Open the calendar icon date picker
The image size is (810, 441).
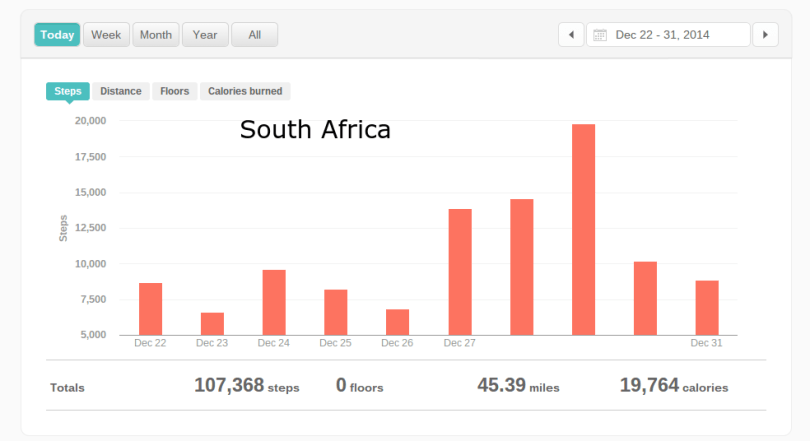(600, 35)
